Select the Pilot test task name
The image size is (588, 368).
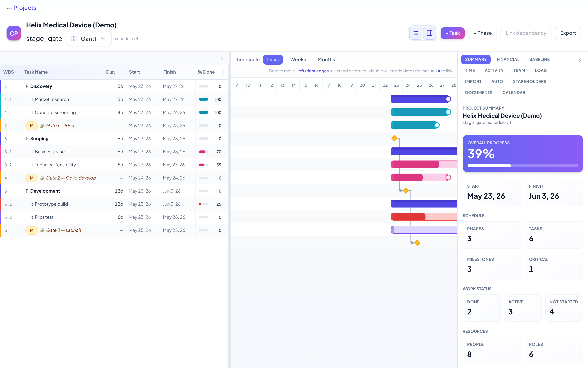point(44,217)
